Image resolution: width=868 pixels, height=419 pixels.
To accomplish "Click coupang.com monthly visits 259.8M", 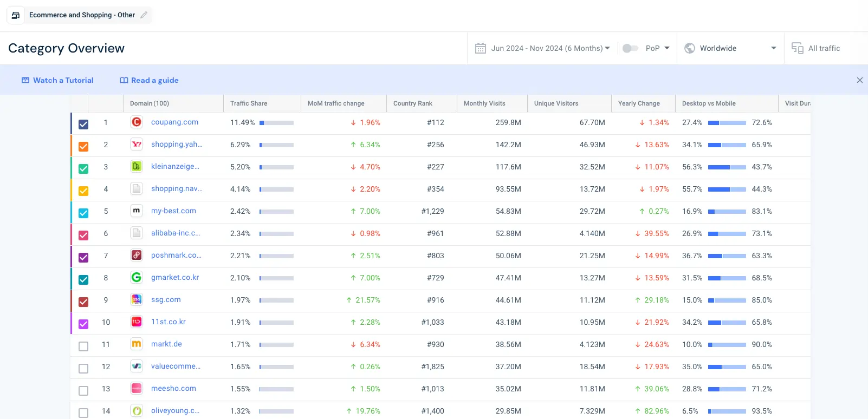I will [508, 123].
